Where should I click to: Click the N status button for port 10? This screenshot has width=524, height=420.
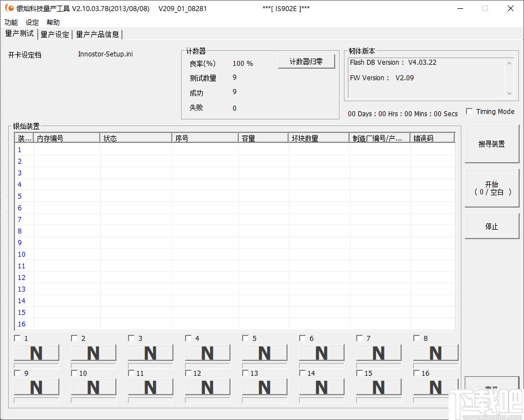[x=94, y=387]
